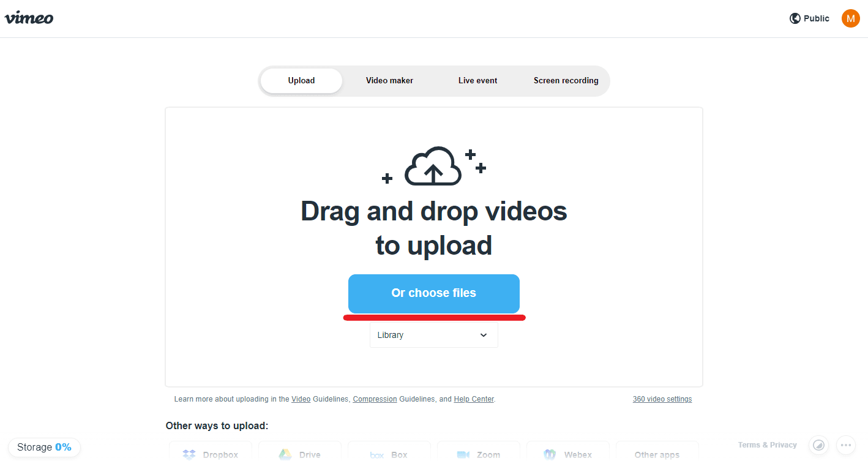Click the cloud upload icon

coord(433,166)
